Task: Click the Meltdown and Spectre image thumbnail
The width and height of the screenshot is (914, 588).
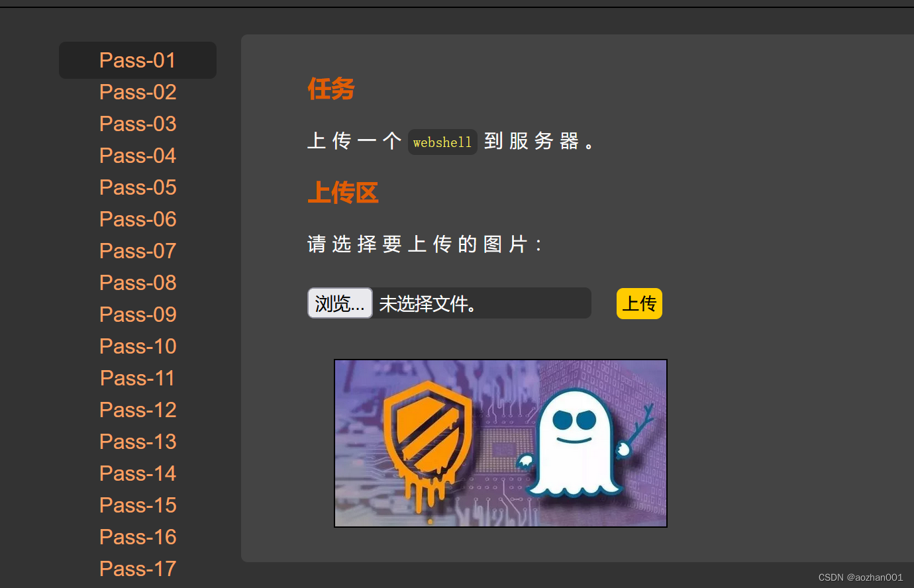Action: click(x=501, y=443)
